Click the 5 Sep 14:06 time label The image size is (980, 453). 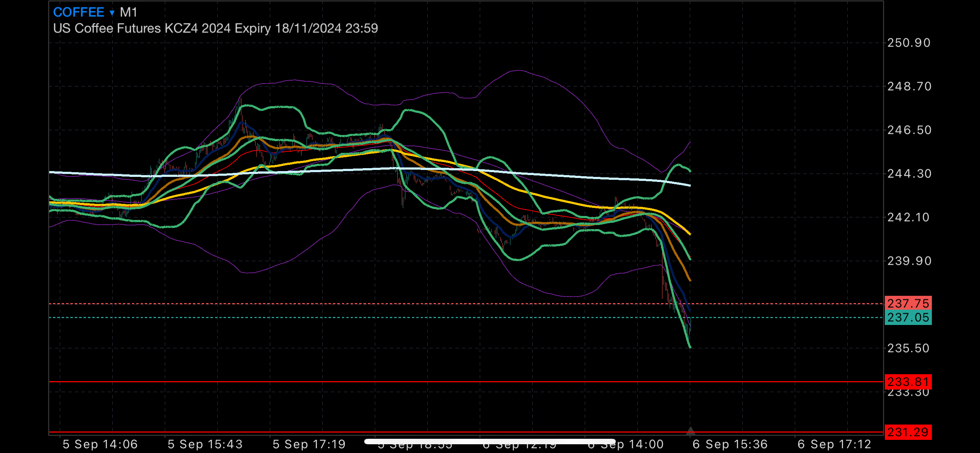100,444
